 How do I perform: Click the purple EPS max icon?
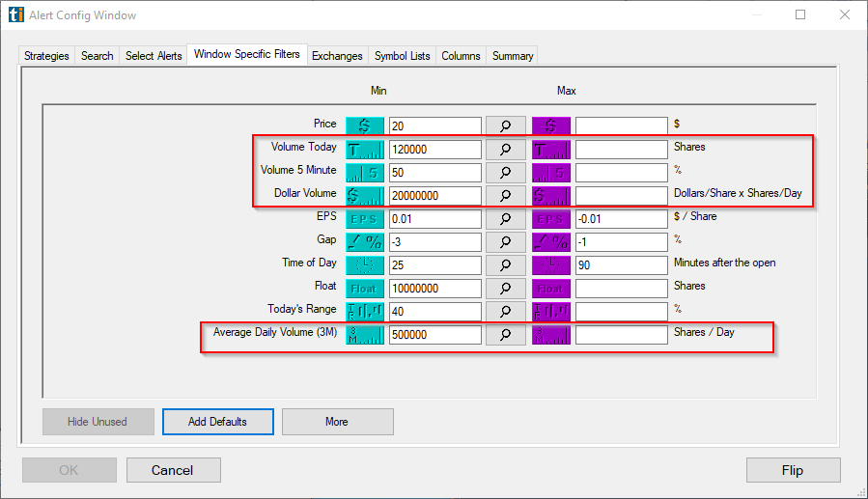(x=550, y=219)
